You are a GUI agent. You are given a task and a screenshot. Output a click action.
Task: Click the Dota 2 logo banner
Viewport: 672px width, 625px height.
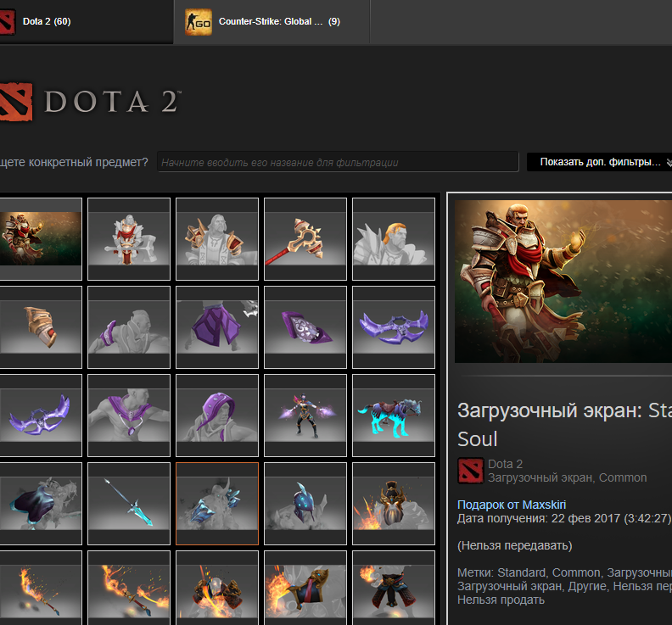[x=90, y=102]
